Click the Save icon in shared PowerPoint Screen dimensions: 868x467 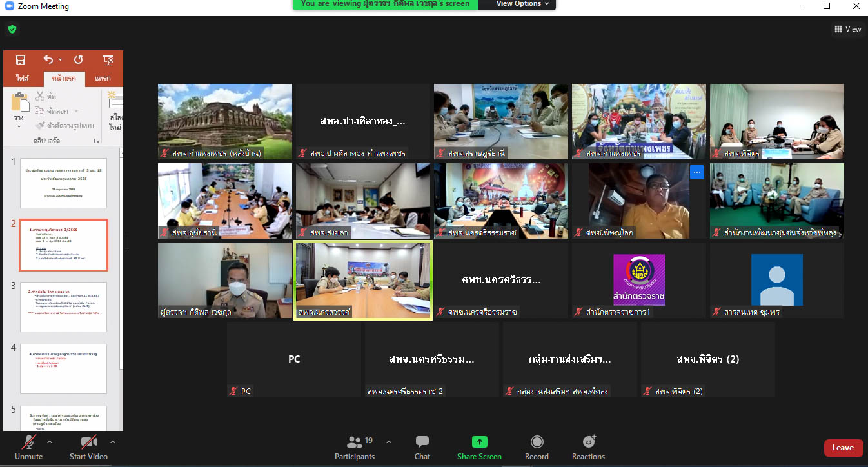[21, 60]
